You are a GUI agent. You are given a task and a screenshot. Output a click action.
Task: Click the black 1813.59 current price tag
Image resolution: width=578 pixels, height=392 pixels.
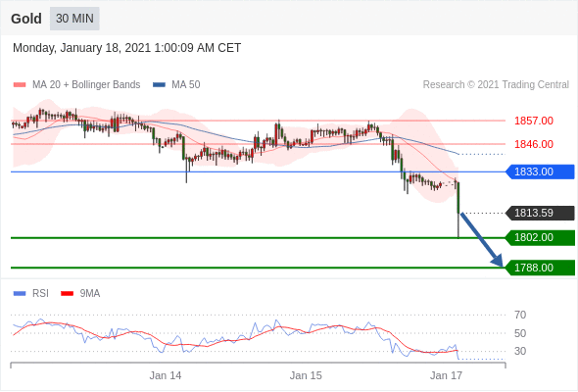click(x=540, y=213)
